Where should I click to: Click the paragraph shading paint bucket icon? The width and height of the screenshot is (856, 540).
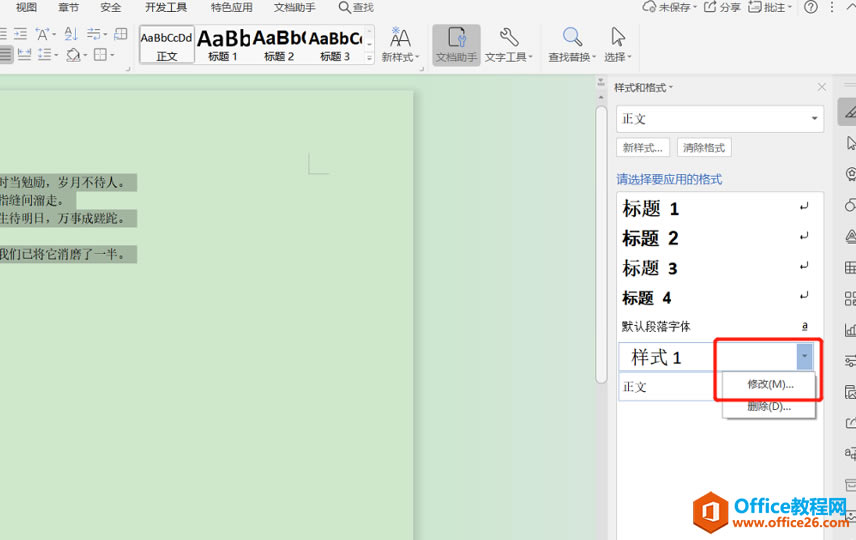pyautogui.click(x=73, y=54)
